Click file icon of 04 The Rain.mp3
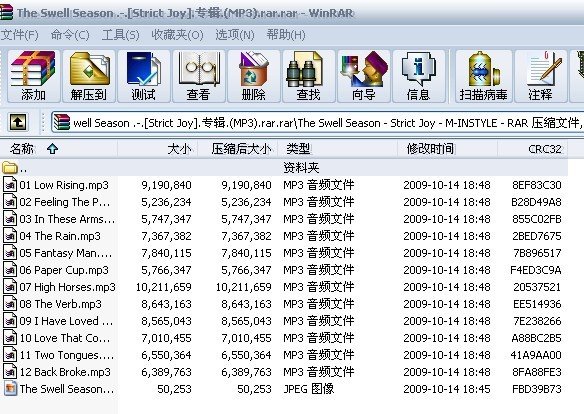584x414 pixels. (x=10, y=236)
